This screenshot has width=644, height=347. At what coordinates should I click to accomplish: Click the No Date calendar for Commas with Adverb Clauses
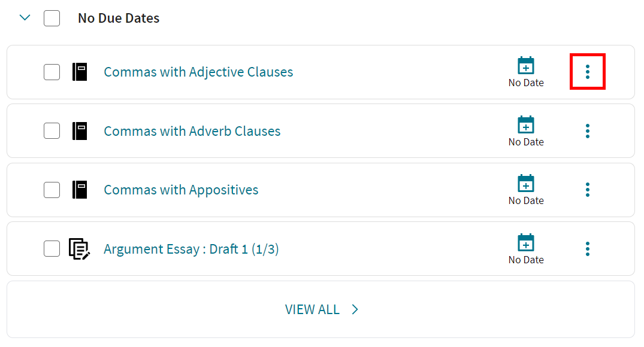[525, 124]
